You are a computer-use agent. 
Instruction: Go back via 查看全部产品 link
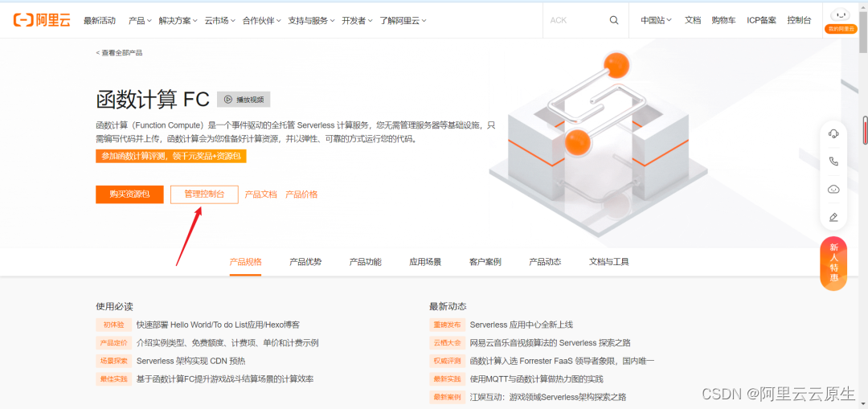(x=119, y=52)
